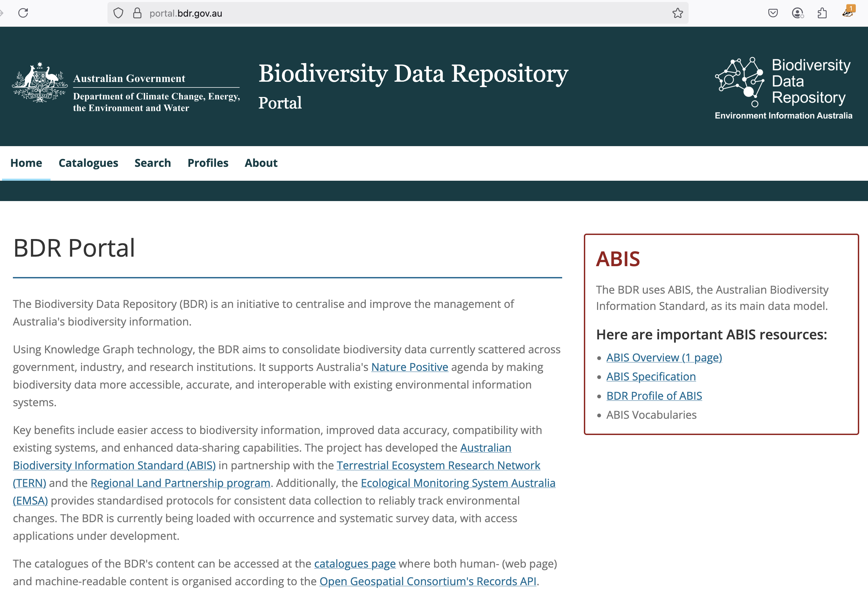Click the BDR Portal page heading
Screen dimensions: 868x592
74,248
